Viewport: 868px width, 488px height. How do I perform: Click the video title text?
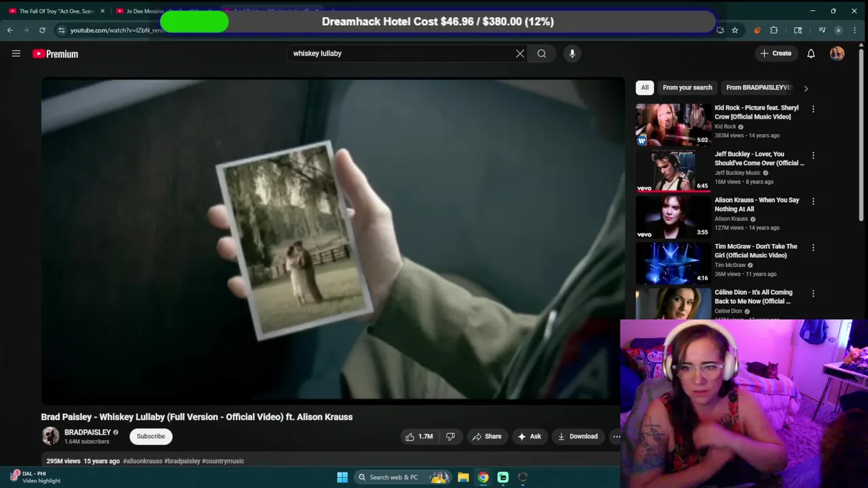[197, 417]
